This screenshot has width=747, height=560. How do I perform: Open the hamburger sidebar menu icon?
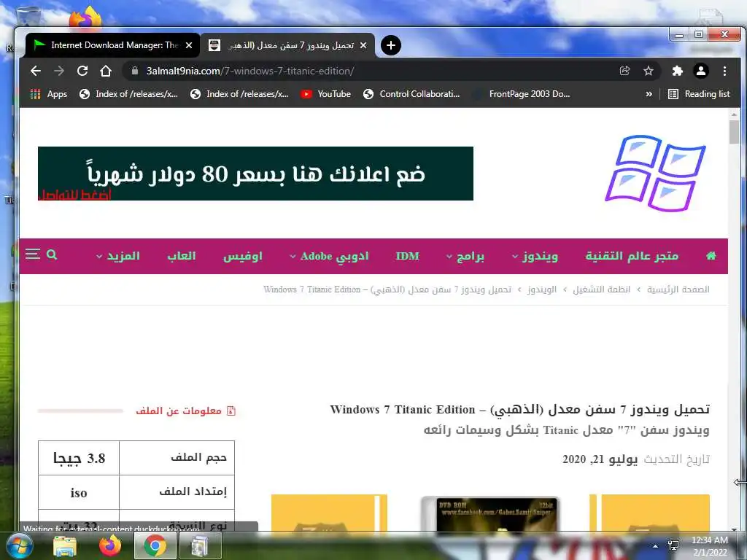click(x=32, y=254)
